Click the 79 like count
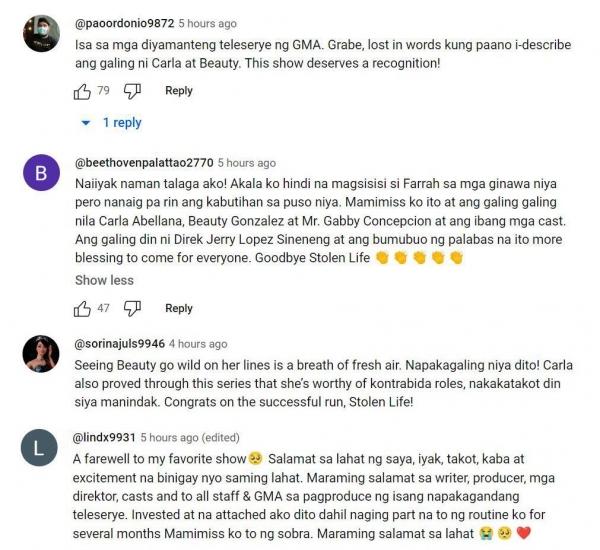The width and height of the screenshot is (600, 550). [103, 91]
